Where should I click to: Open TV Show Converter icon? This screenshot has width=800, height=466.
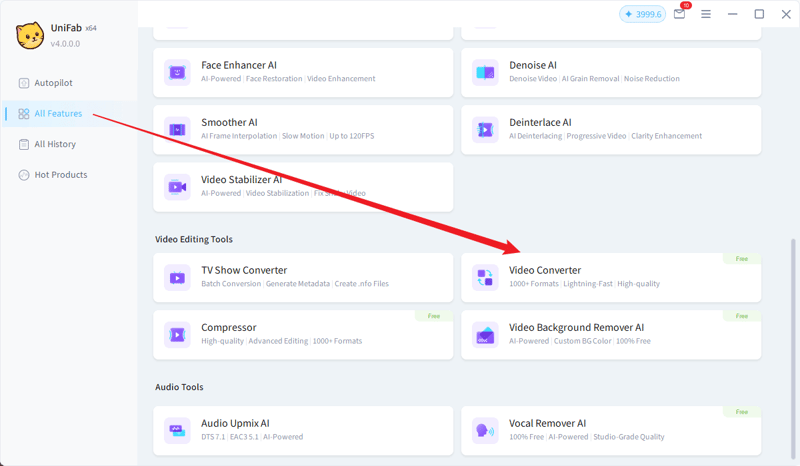click(177, 277)
